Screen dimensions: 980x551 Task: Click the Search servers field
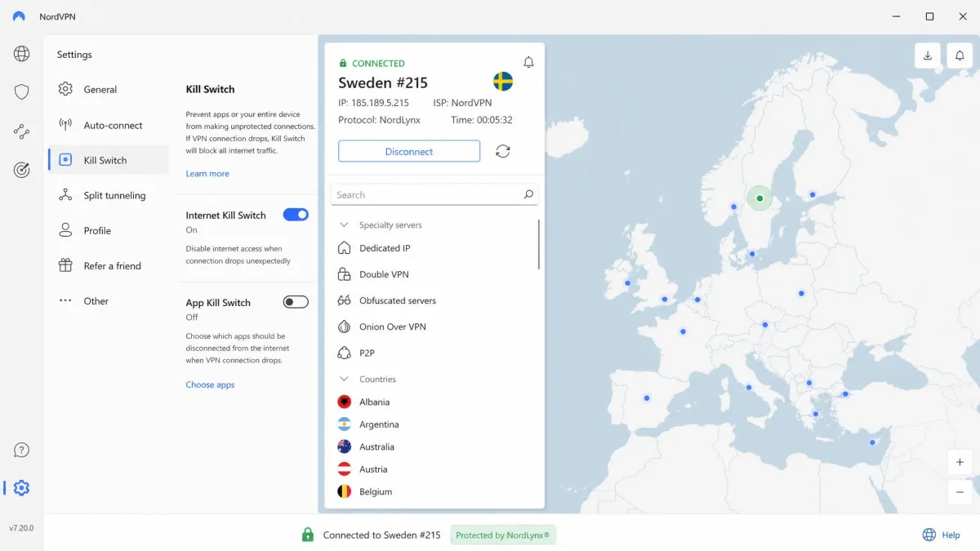pyautogui.click(x=434, y=194)
